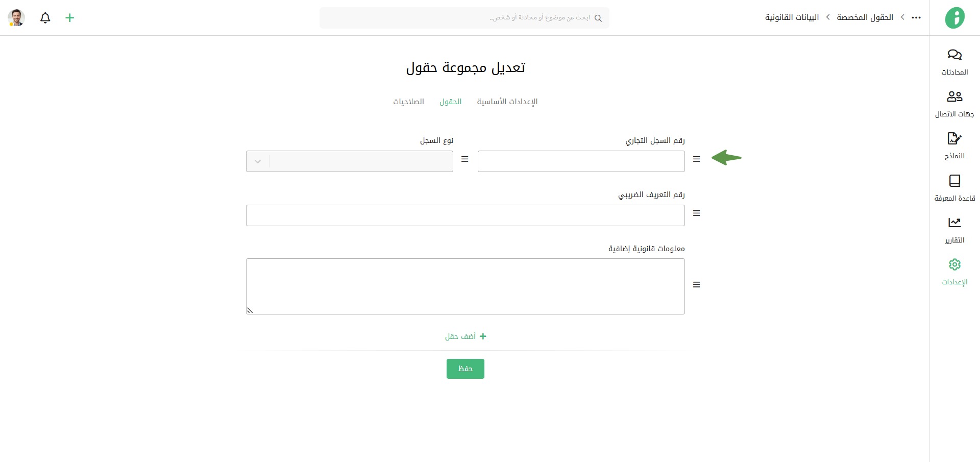
Task: Click the الحقول المخصصة breadcrumb link
Action: click(865, 18)
